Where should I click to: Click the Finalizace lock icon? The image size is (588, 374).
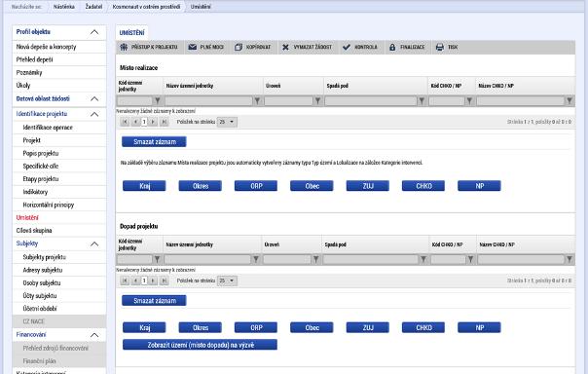pyautogui.click(x=392, y=47)
